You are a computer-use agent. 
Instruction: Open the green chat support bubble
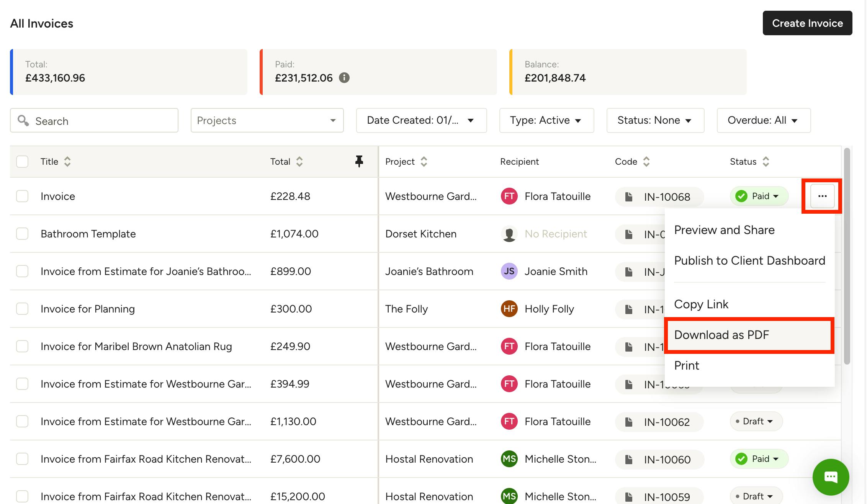(x=831, y=477)
